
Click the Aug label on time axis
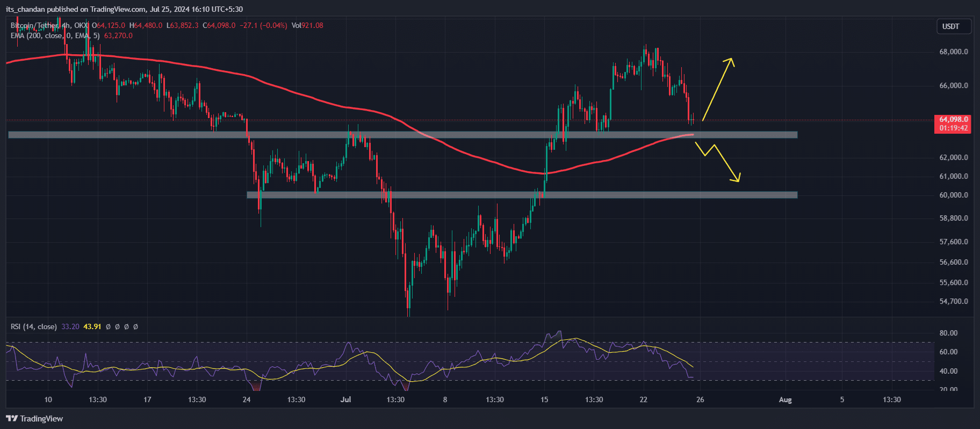tap(786, 399)
